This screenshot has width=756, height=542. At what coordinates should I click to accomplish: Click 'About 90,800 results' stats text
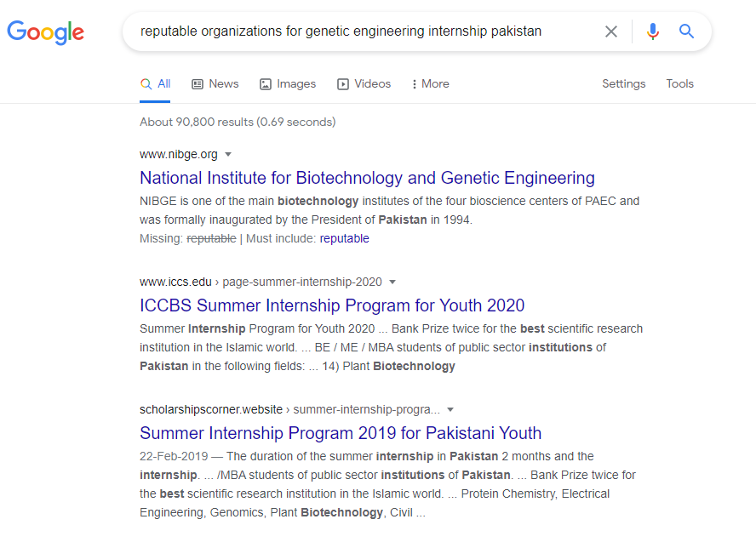coord(238,122)
